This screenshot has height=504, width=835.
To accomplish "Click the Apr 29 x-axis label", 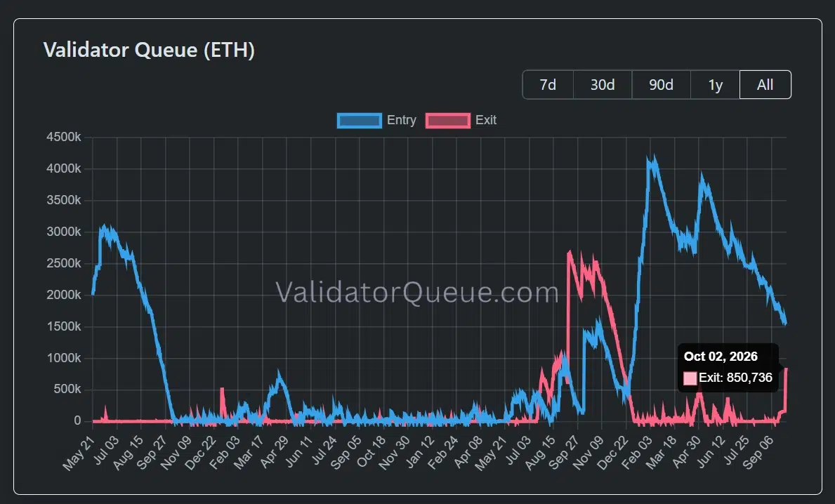I will [x=274, y=452].
